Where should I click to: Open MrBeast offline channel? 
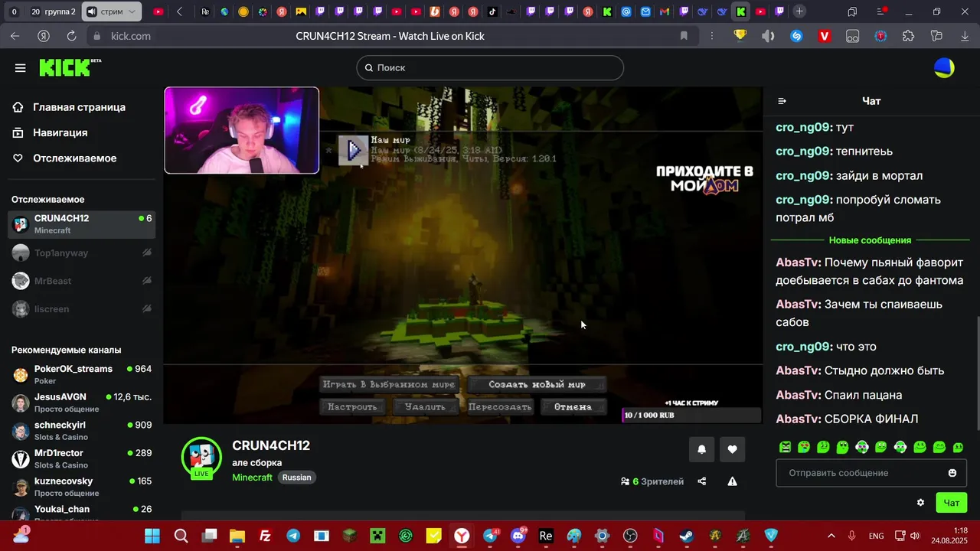(x=81, y=281)
